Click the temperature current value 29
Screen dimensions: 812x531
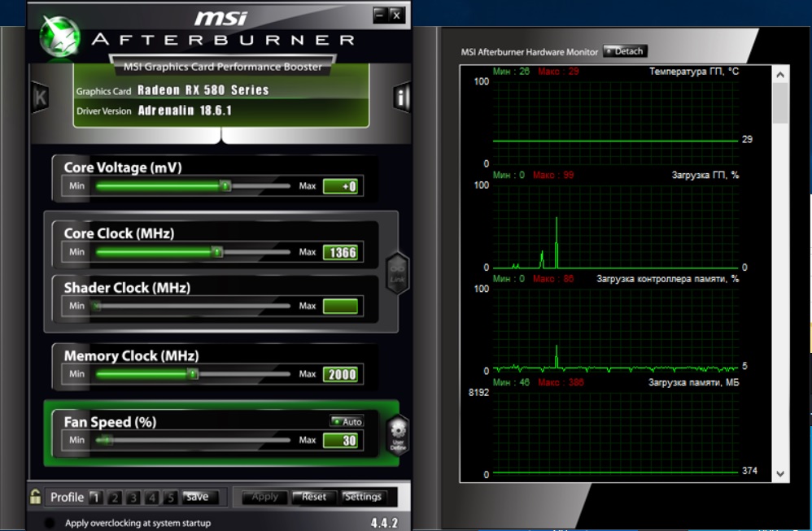747,139
